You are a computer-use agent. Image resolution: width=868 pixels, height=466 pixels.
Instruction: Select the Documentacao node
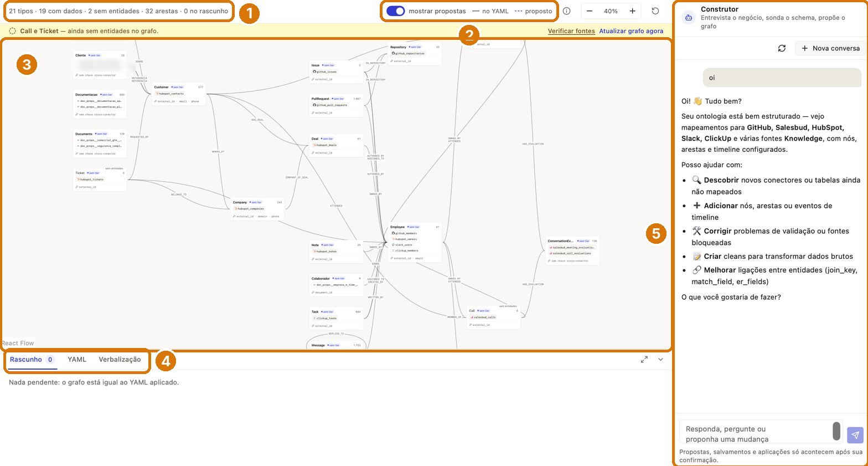tap(100, 104)
